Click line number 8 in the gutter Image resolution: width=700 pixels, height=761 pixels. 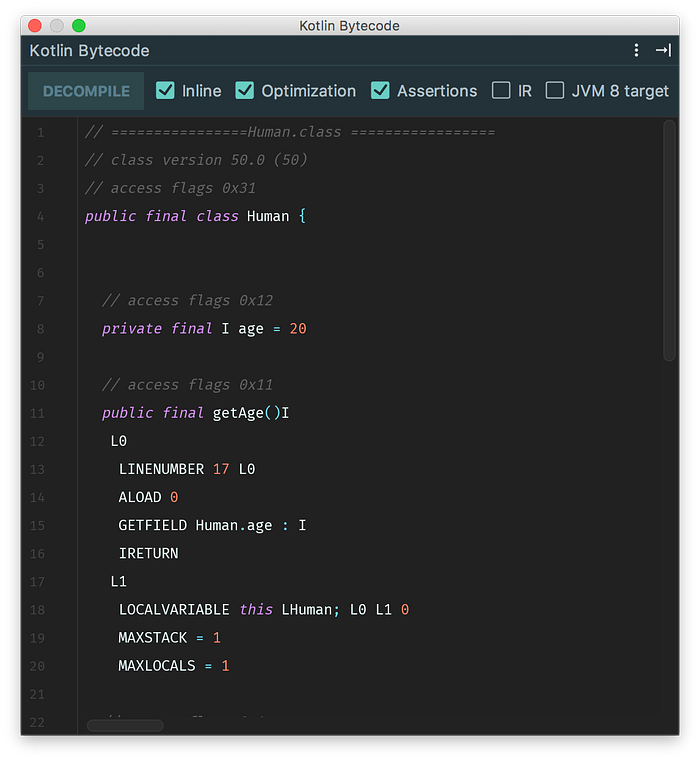pyautogui.click(x=40, y=329)
